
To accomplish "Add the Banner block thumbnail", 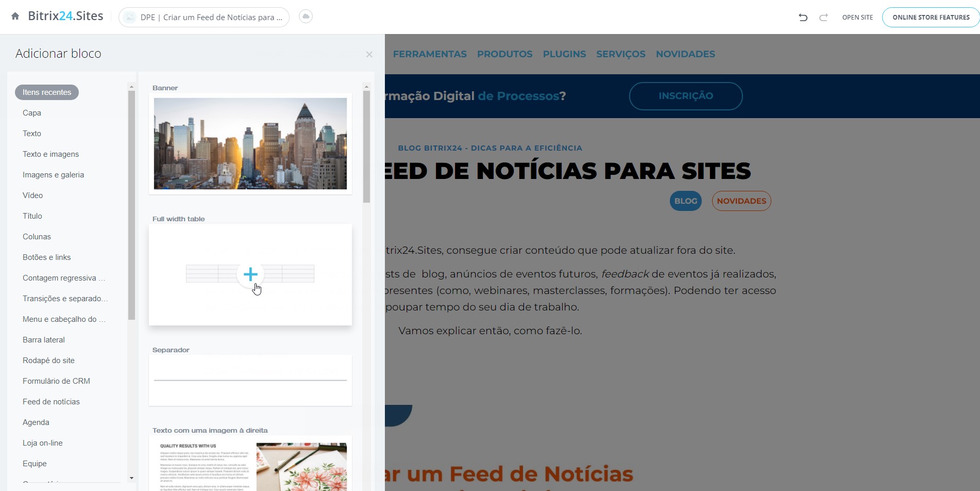I will [x=250, y=143].
